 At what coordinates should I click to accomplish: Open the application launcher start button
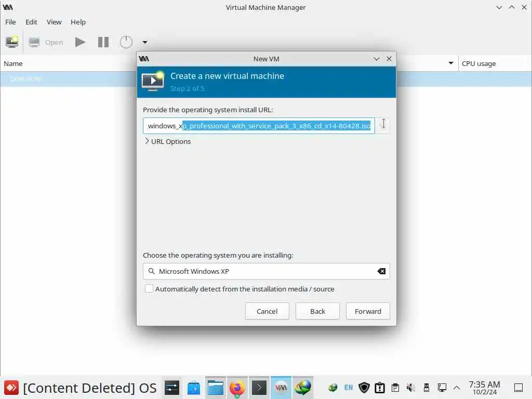tap(11, 388)
